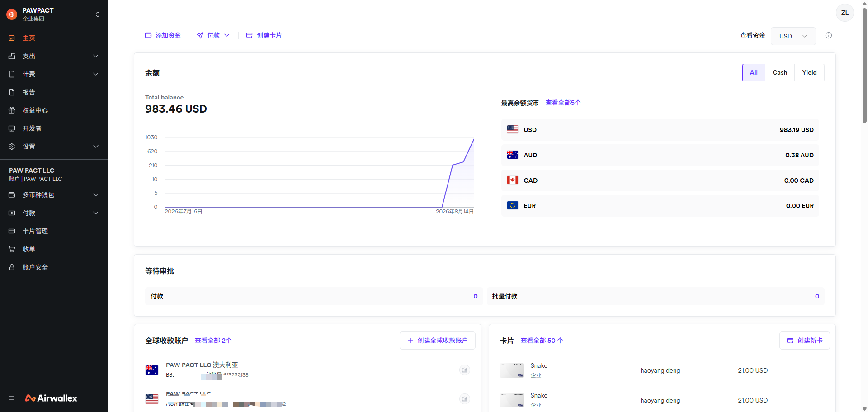Click the AUD flag icon
This screenshot has height=412, width=868.
coord(513,155)
